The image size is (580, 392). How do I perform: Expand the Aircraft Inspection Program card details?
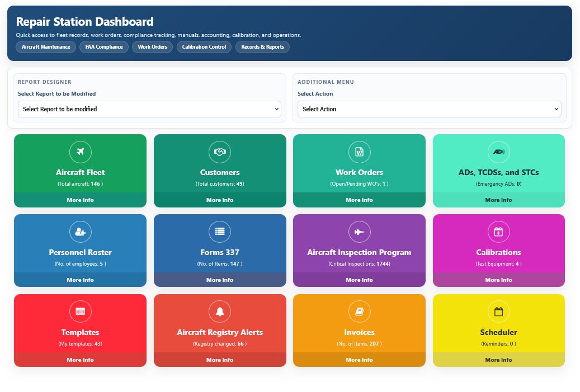[x=359, y=280]
